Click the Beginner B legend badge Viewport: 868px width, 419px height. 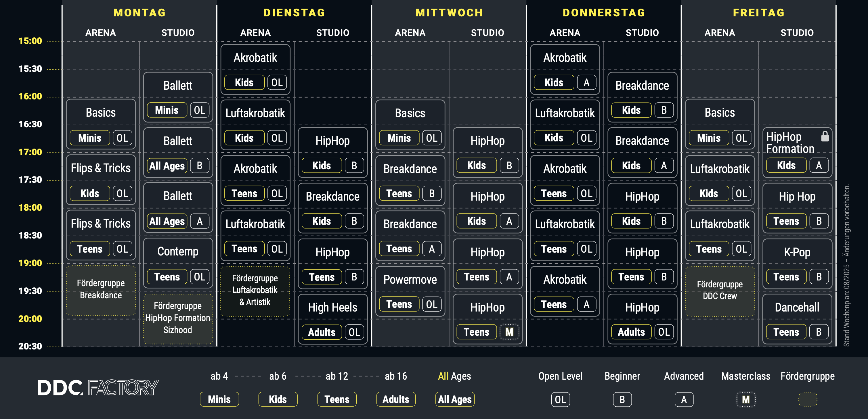[622, 399]
